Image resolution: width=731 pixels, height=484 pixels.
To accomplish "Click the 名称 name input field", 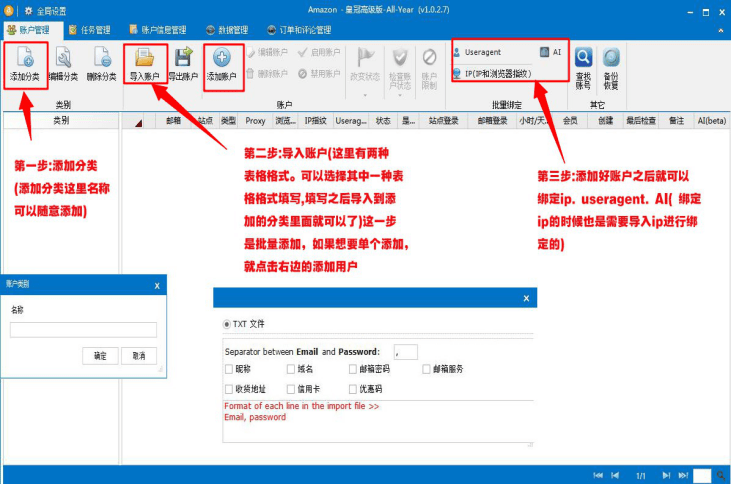I will point(83,330).
